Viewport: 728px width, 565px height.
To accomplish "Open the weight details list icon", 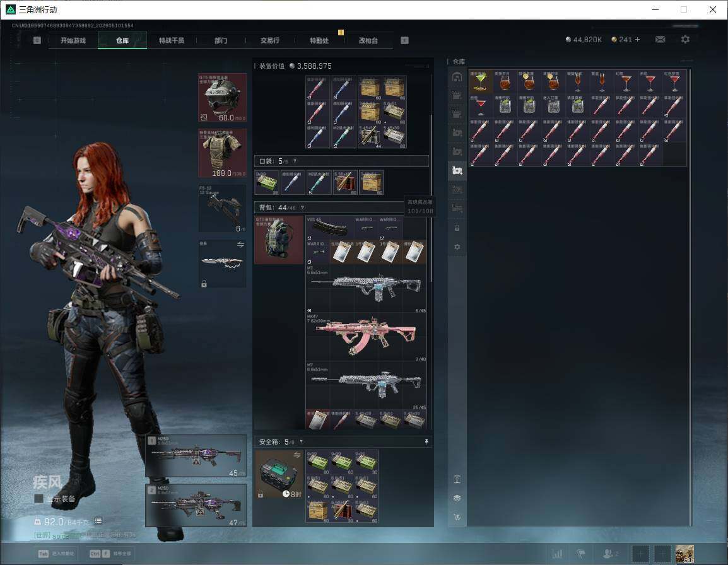I will tap(98, 521).
